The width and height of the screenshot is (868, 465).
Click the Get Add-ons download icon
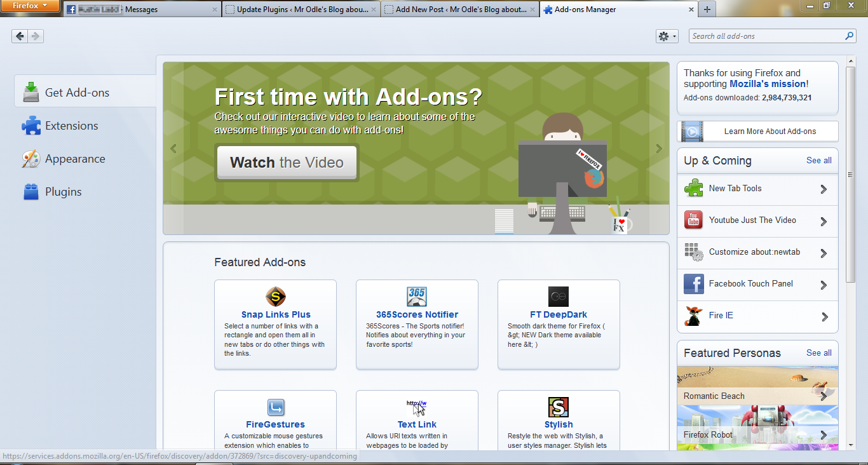point(31,92)
